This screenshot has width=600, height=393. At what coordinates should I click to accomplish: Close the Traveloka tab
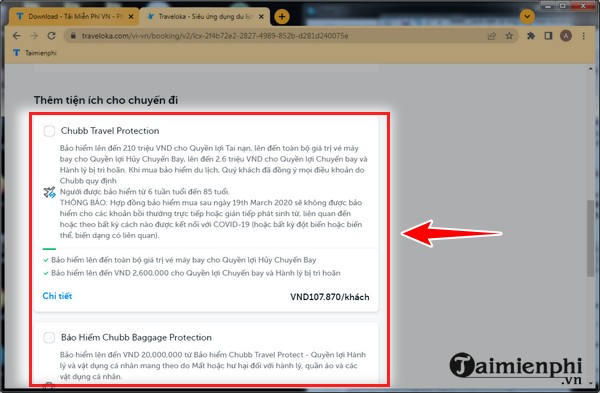(x=261, y=16)
